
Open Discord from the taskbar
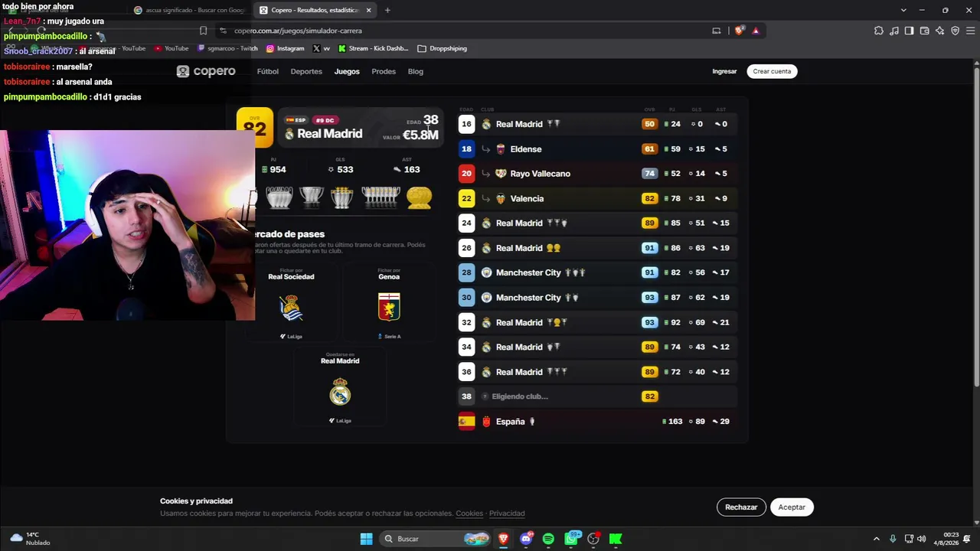(526, 539)
